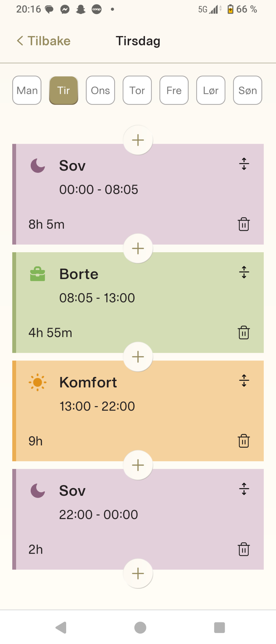Image resolution: width=276 pixels, height=644 pixels.
Task: Tap the Borte briefcase icon
Action: [x=38, y=274]
